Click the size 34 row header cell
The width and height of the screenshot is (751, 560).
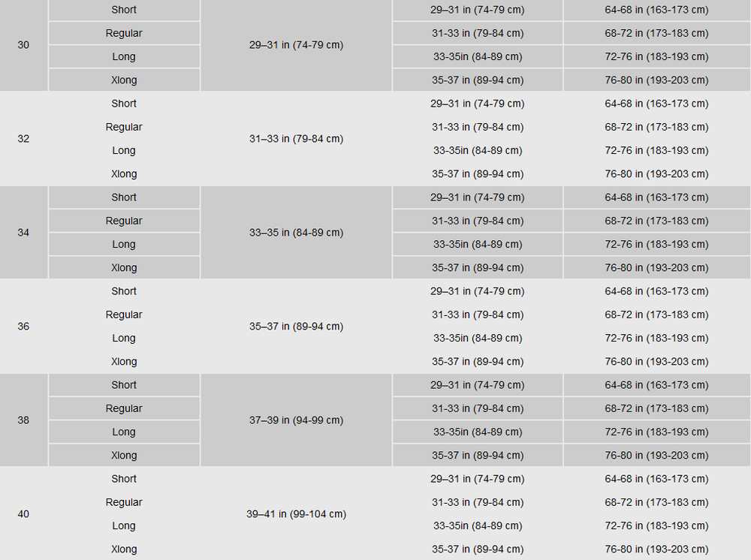[x=23, y=233]
